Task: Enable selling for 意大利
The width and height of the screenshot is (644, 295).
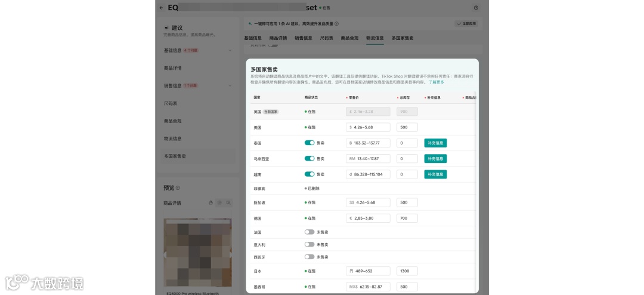Action: pyautogui.click(x=309, y=244)
